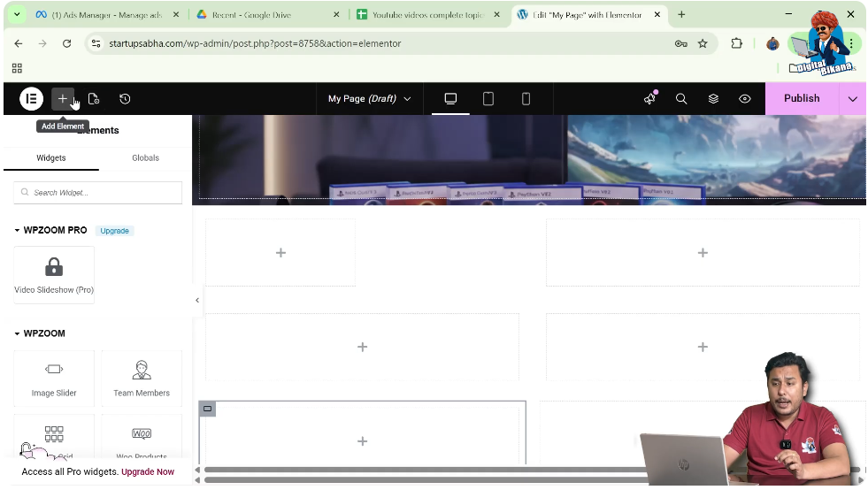Go back in browser history
Image resolution: width=868 pixels, height=490 pixels.
pos(19,43)
